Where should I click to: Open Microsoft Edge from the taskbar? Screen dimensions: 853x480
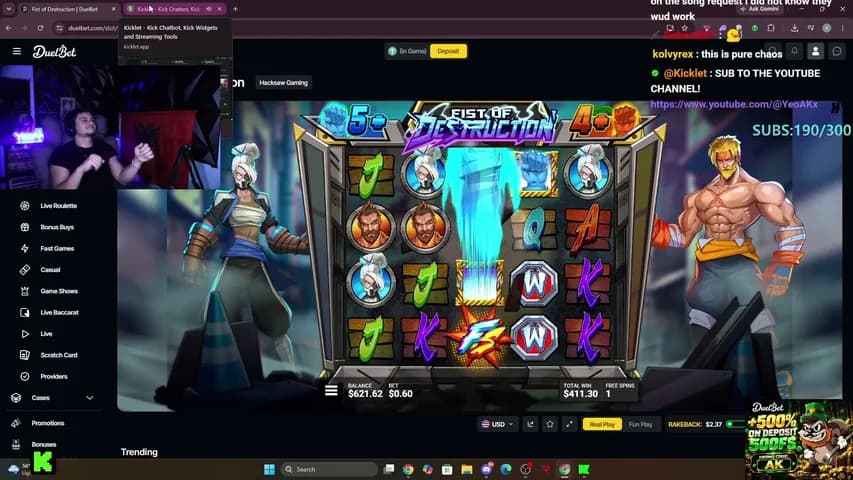[x=506, y=469]
